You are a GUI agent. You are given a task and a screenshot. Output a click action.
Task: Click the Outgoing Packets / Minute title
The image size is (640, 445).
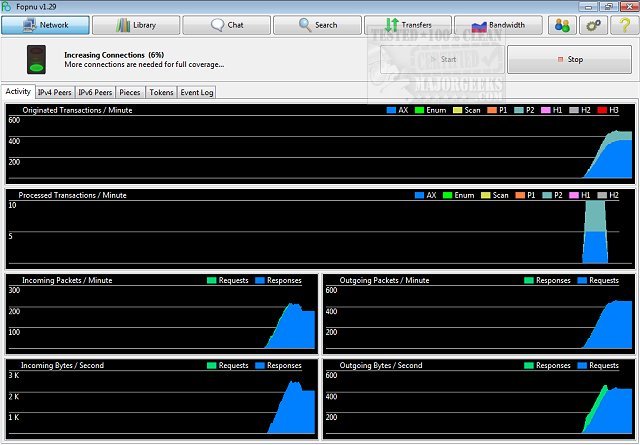[384, 280]
